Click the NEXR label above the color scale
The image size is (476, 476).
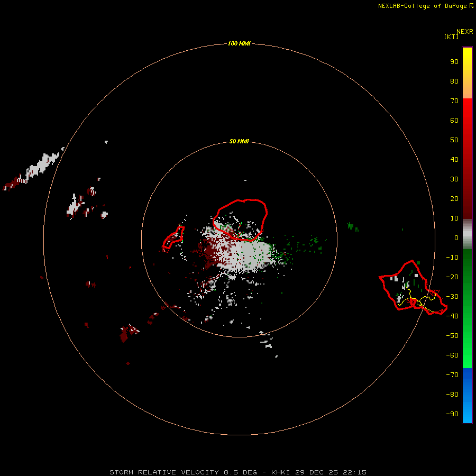(x=465, y=32)
